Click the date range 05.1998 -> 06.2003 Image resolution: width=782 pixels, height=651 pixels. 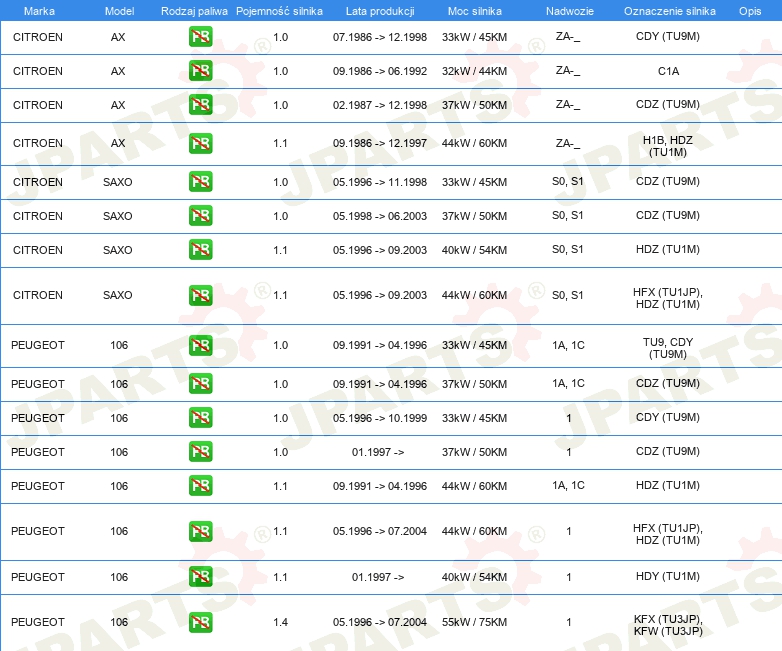coord(380,216)
